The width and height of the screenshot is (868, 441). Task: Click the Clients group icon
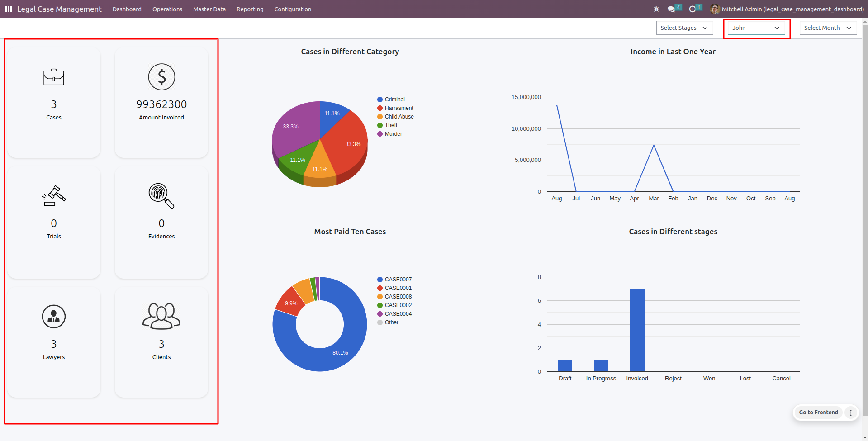tap(161, 316)
